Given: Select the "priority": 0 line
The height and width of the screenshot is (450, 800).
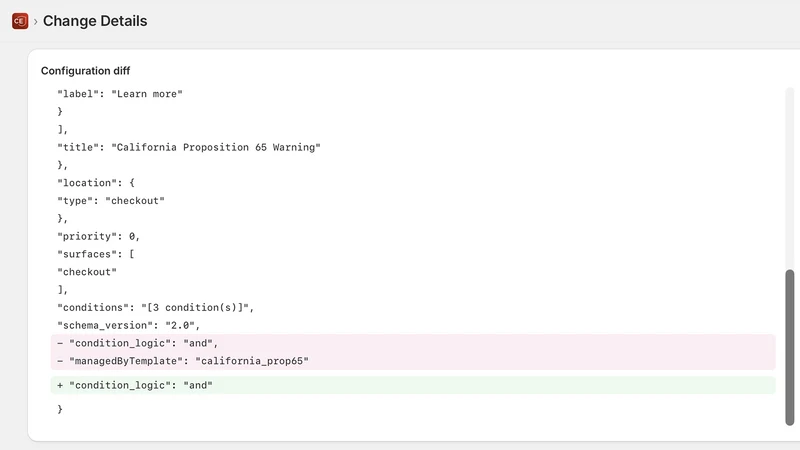Looking at the screenshot, I should coord(98,236).
